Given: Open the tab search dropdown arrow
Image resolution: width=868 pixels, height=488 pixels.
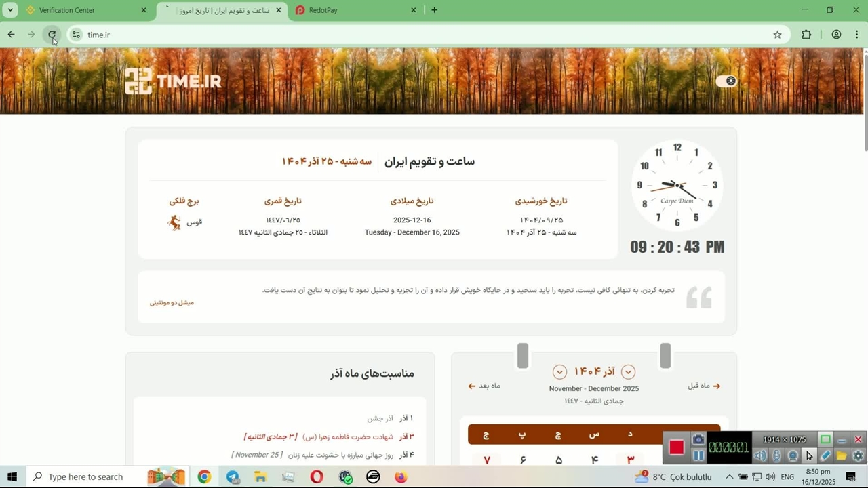Looking at the screenshot, I should pos(10,10).
